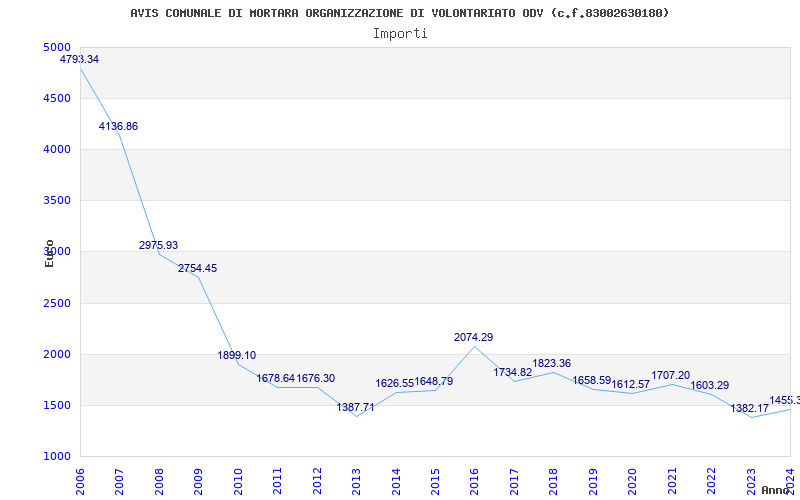The image size is (800, 500).
Task: Click the 1648.79 data label
Action: tap(434, 382)
